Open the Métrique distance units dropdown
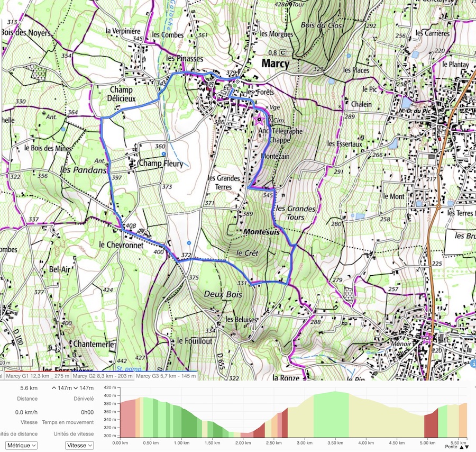 (21, 445)
